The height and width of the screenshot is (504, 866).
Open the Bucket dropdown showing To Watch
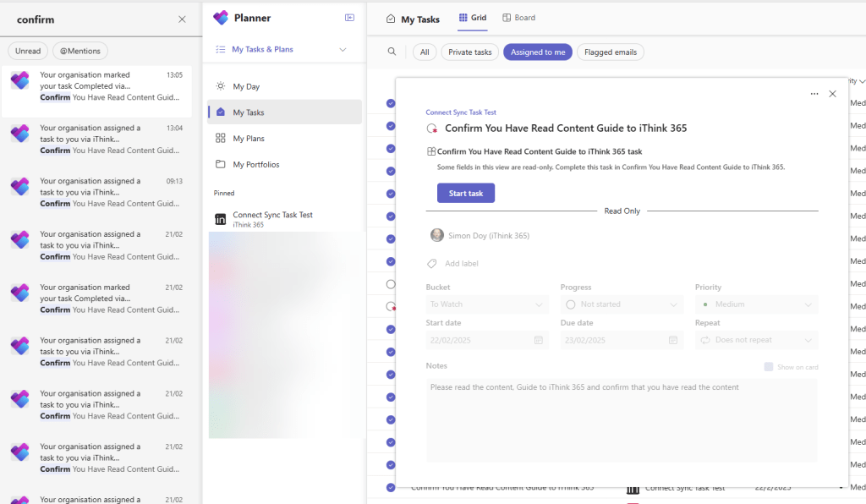coord(487,304)
